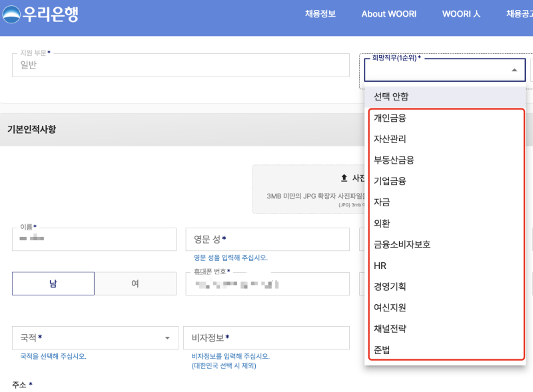Image resolution: width=533 pixels, height=392 pixels.
Task: Click the Woori Bank logo
Action: [x=41, y=14]
